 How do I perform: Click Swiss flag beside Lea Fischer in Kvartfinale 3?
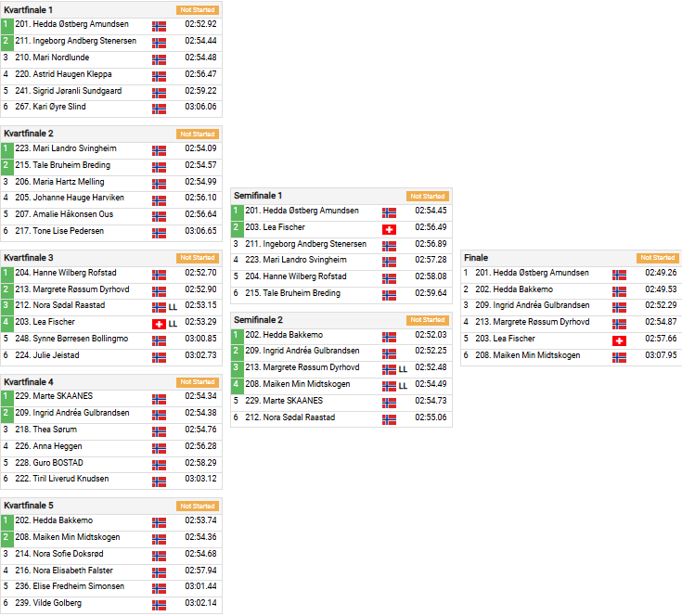tap(159, 323)
